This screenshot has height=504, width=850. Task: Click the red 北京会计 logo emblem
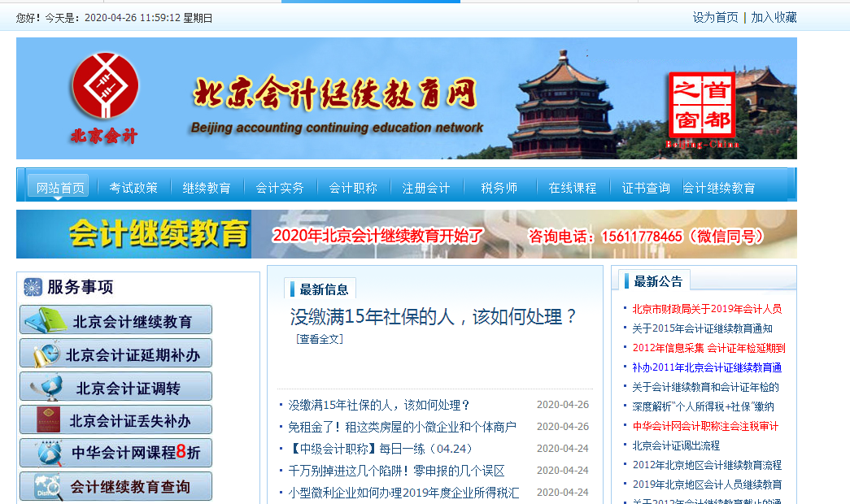105,89
